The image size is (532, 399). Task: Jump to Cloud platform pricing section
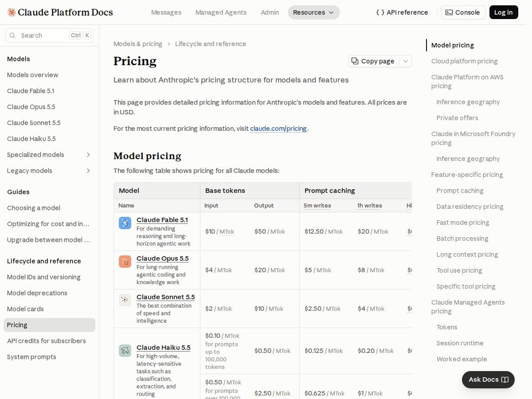pos(464,61)
